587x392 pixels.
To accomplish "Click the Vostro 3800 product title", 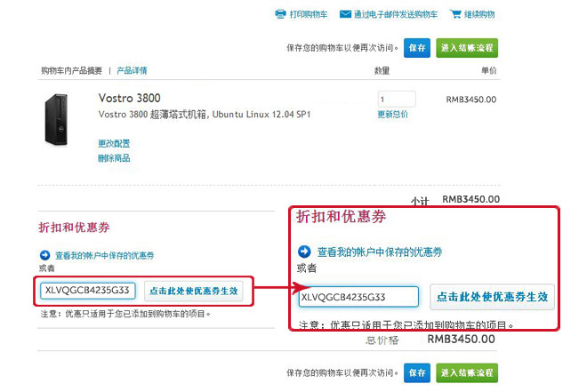I will tap(130, 98).
